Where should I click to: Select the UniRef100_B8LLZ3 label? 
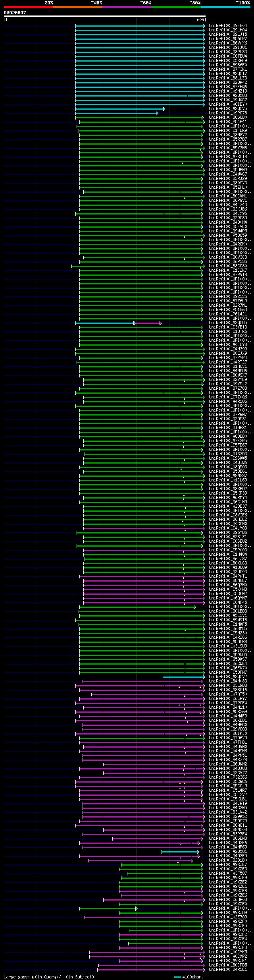click(x=228, y=78)
